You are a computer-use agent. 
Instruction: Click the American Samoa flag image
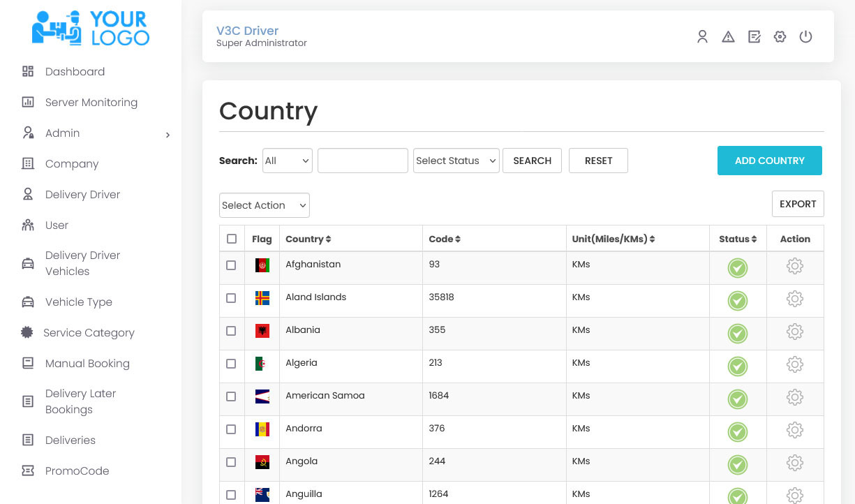pos(262,396)
